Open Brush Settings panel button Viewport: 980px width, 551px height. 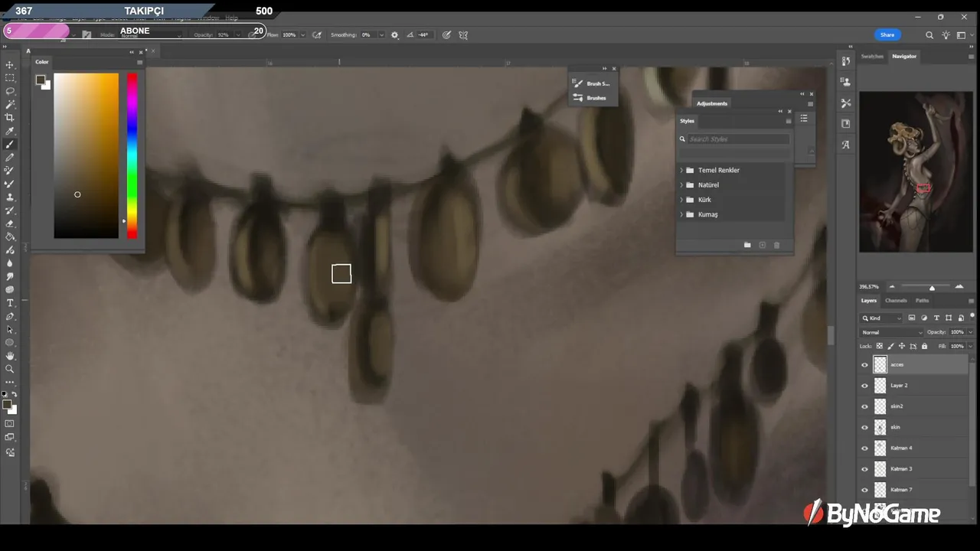pos(591,83)
